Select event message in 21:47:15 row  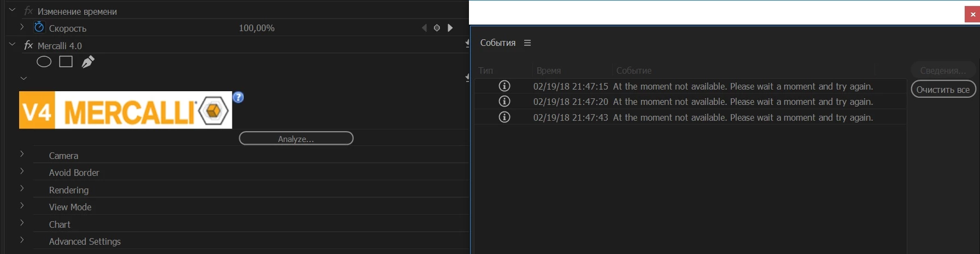tap(743, 86)
